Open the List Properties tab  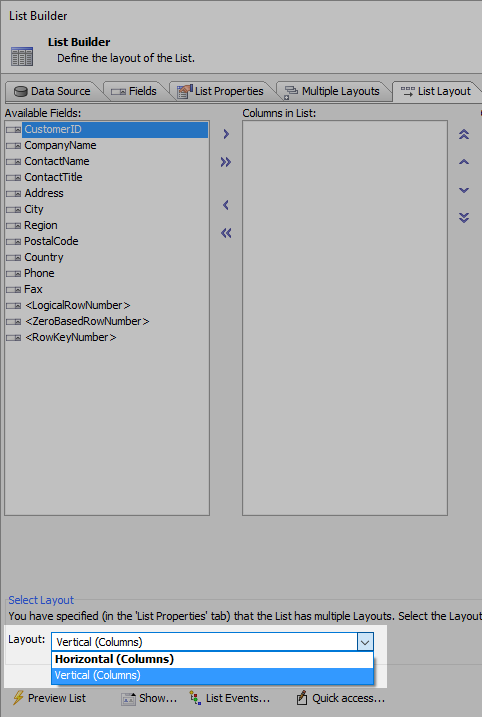pyautogui.click(x=221, y=91)
